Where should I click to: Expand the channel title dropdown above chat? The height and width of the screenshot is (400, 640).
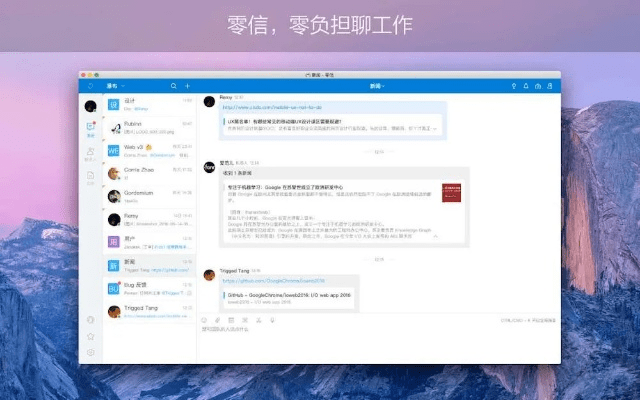(375, 86)
